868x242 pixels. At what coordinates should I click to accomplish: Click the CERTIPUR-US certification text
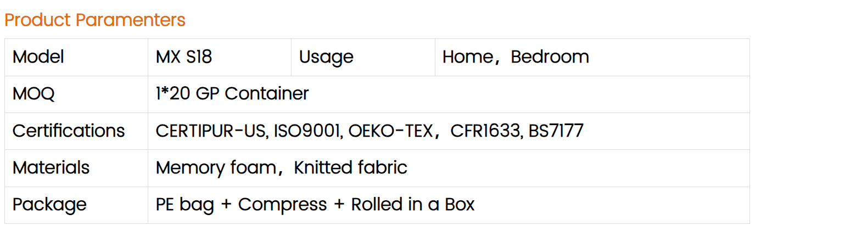212,131
